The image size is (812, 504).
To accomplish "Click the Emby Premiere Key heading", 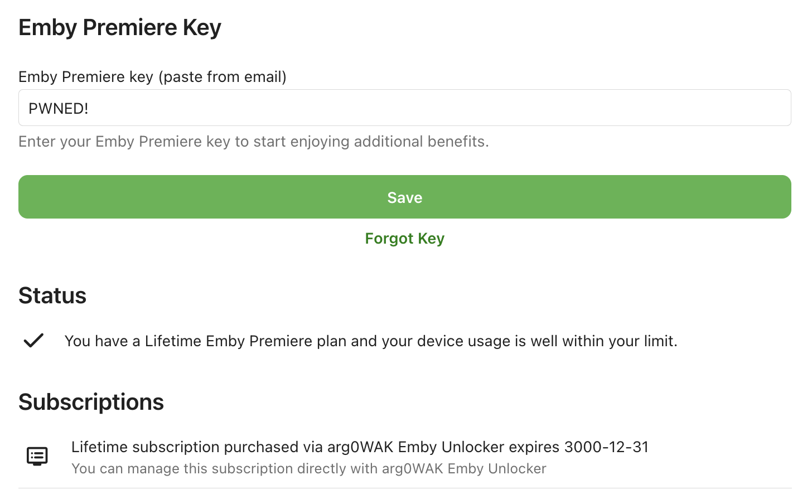I will 120,27.
